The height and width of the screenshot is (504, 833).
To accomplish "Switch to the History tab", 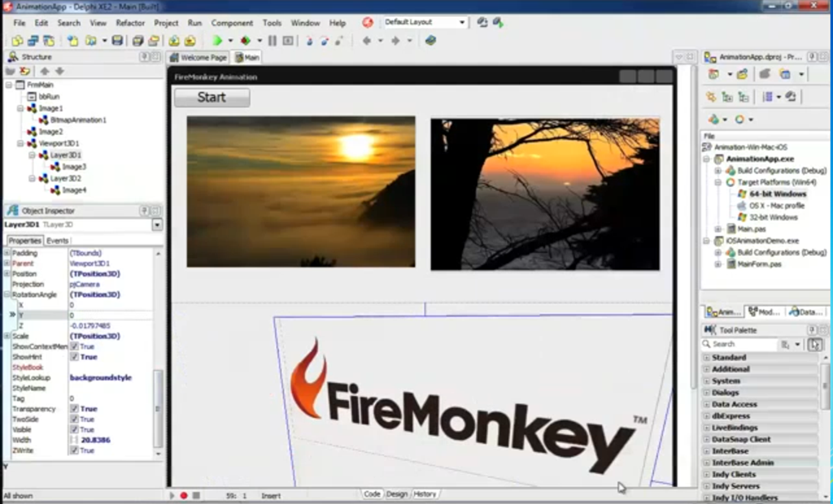I will click(x=425, y=494).
